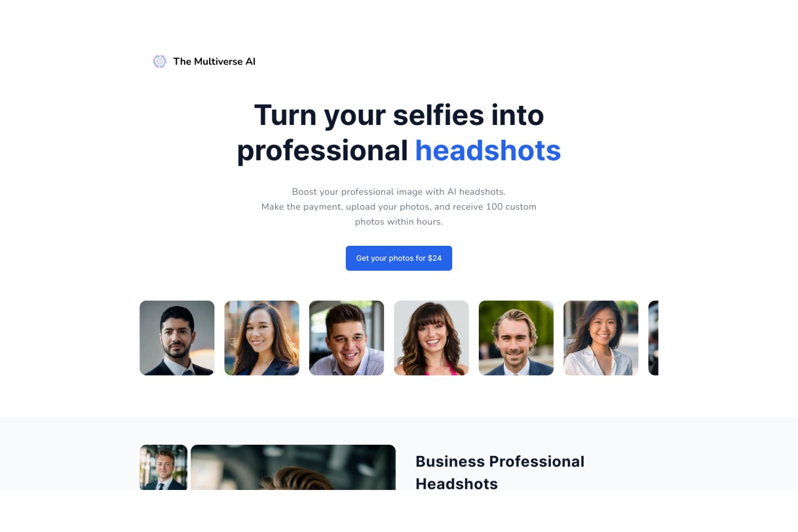Open The Multiverse AI brand name link

(214, 61)
